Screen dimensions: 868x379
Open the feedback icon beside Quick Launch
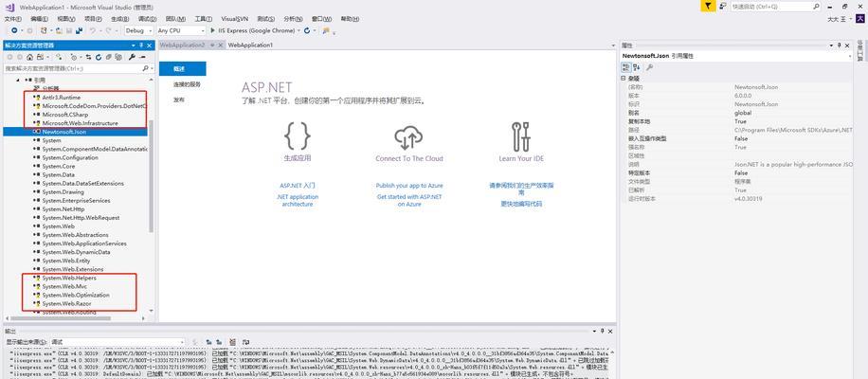(723, 6)
